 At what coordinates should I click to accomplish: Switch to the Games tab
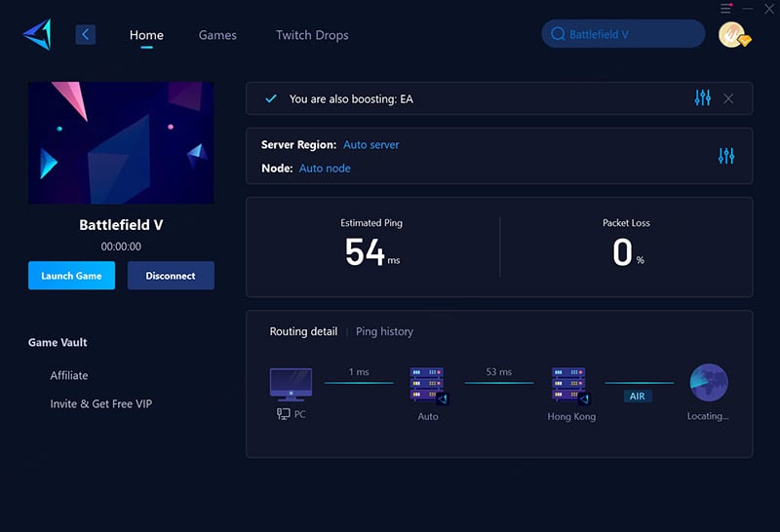click(x=217, y=35)
